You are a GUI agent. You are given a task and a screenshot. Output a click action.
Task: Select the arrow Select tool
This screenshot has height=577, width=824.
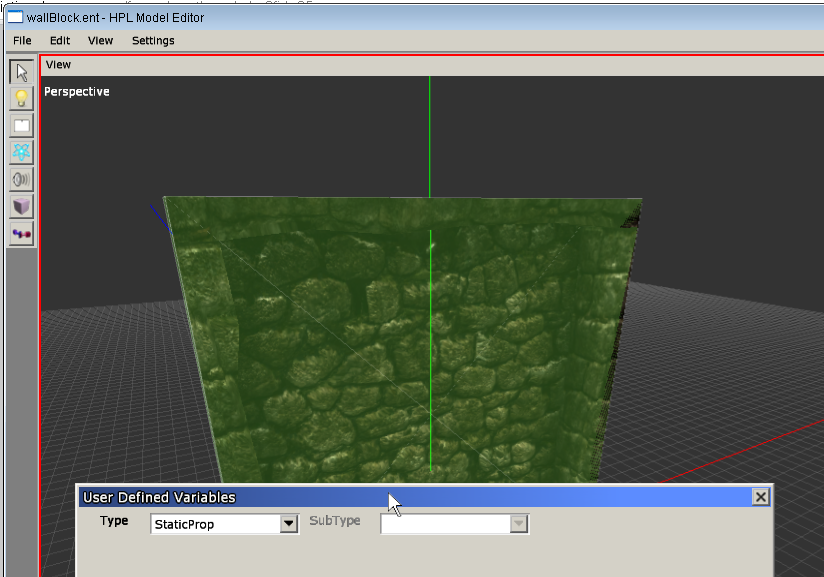click(21, 72)
